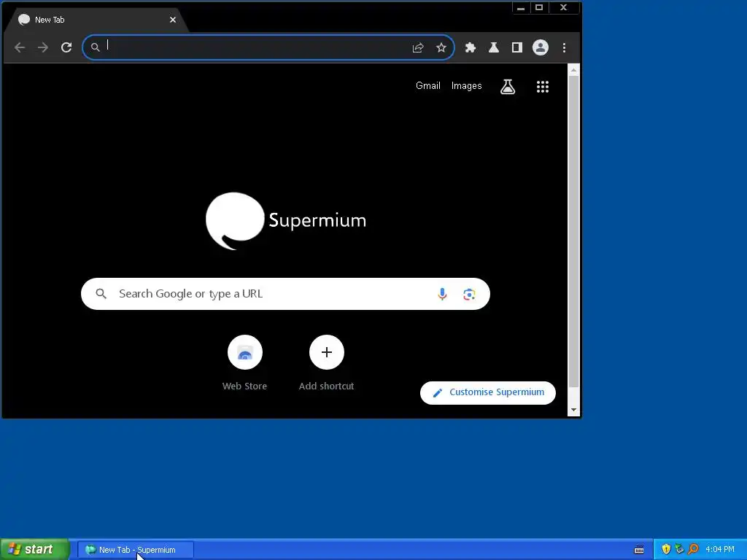Open the security shield tray icon
Image resolution: width=747 pixels, height=560 pixels.
pyautogui.click(x=666, y=549)
